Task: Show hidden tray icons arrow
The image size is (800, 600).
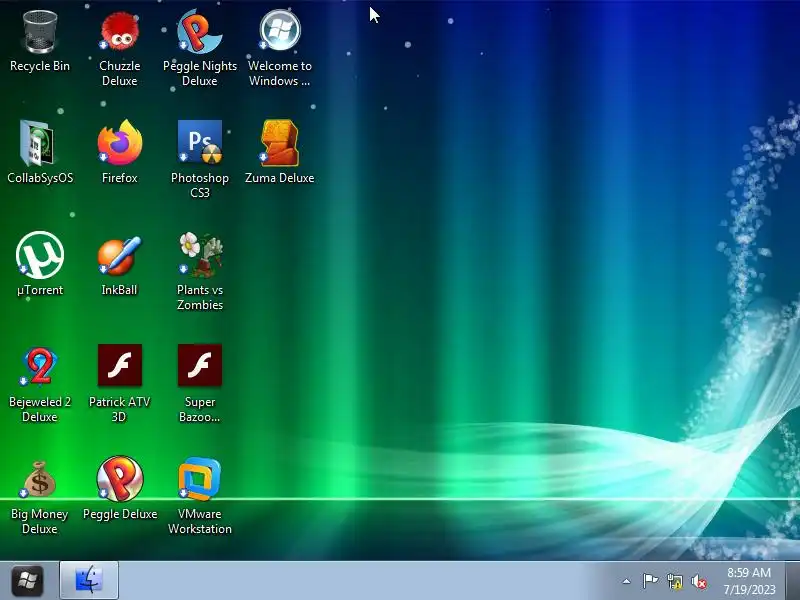Action: pos(627,581)
